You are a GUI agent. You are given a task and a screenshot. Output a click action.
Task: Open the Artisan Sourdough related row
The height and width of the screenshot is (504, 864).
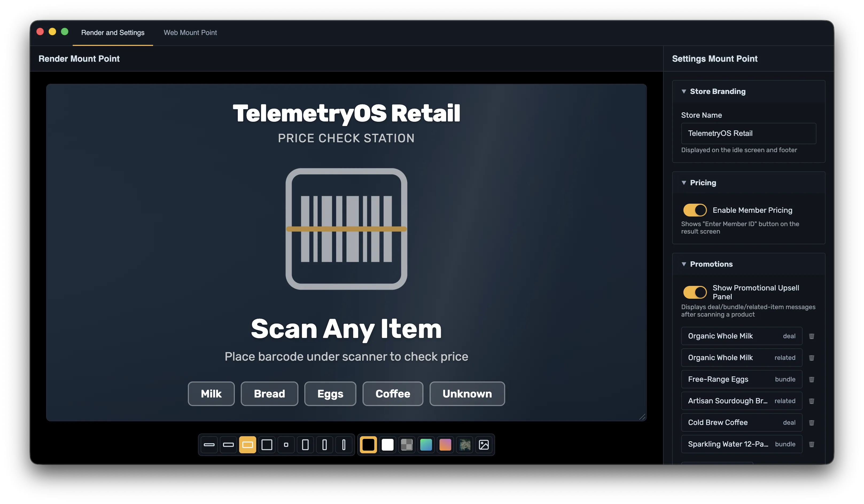click(x=742, y=401)
